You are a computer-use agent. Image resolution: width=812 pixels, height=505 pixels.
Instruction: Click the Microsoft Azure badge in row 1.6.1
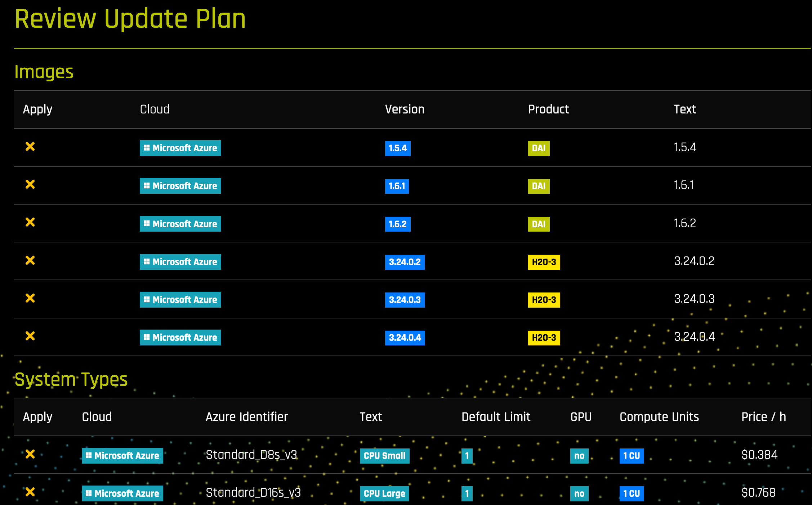[x=180, y=186]
